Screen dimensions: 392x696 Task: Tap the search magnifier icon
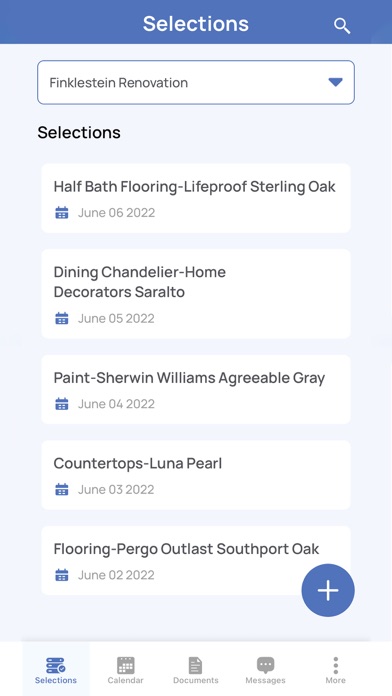342,26
